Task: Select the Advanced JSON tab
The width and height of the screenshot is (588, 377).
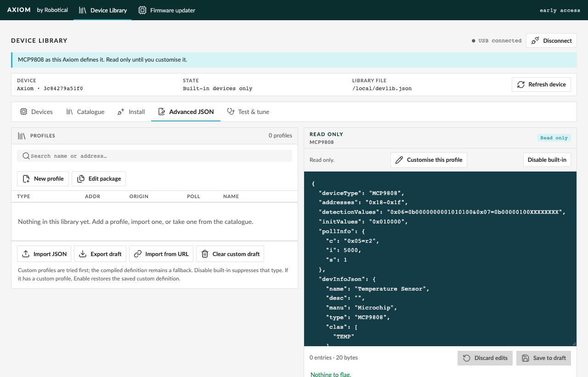Action: coord(186,112)
